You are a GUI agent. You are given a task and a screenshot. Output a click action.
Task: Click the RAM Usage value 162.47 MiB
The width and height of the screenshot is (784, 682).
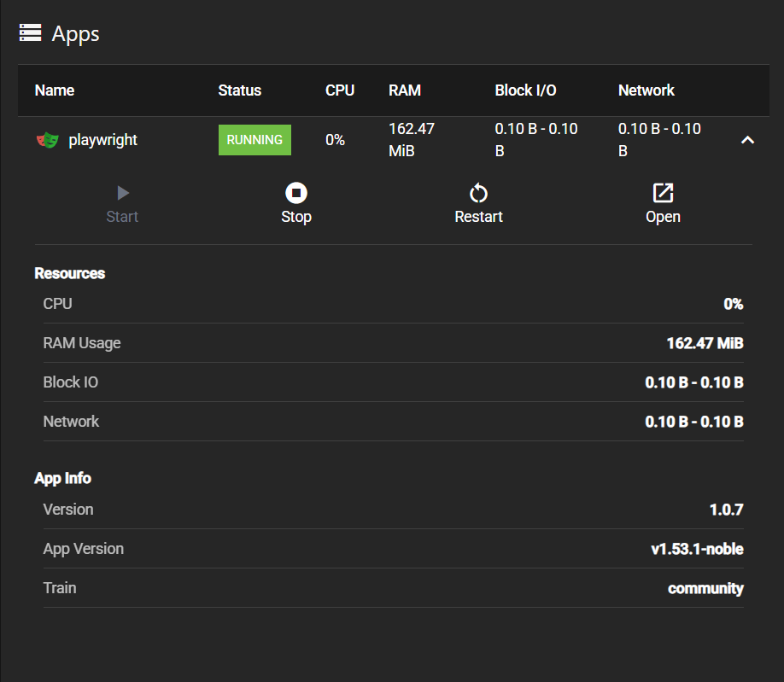pyautogui.click(x=705, y=343)
